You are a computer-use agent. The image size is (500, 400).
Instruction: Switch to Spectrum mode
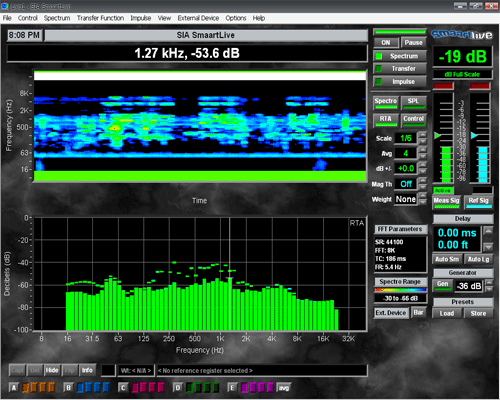click(400, 56)
